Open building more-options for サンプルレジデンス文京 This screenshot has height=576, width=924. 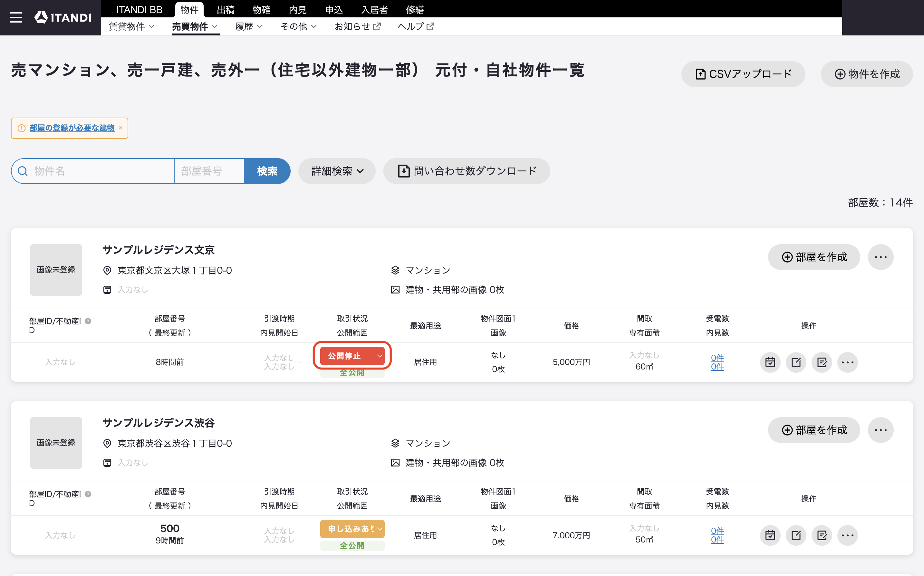[x=881, y=257]
